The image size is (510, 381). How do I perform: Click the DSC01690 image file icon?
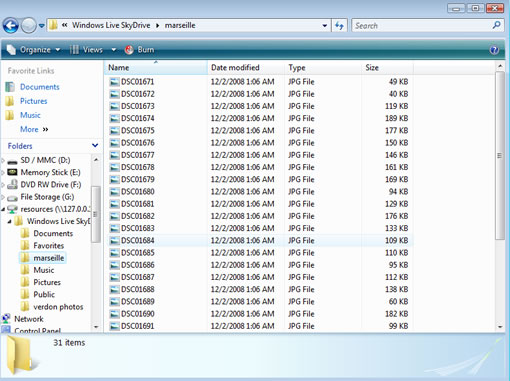pyautogui.click(x=114, y=314)
